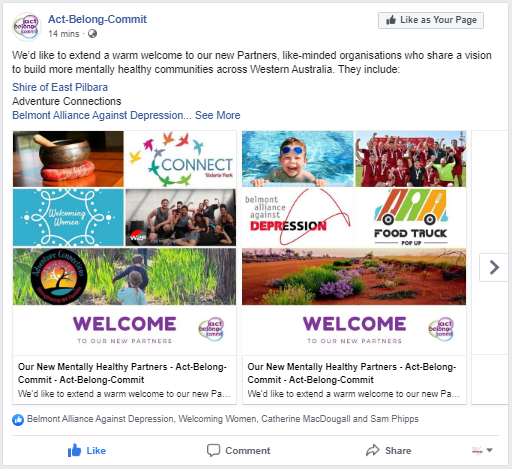Image resolution: width=512 pixels, height=469 pixels.
Task: Open the page selector dropdown near Share
Action: click(x=482, y=450)
